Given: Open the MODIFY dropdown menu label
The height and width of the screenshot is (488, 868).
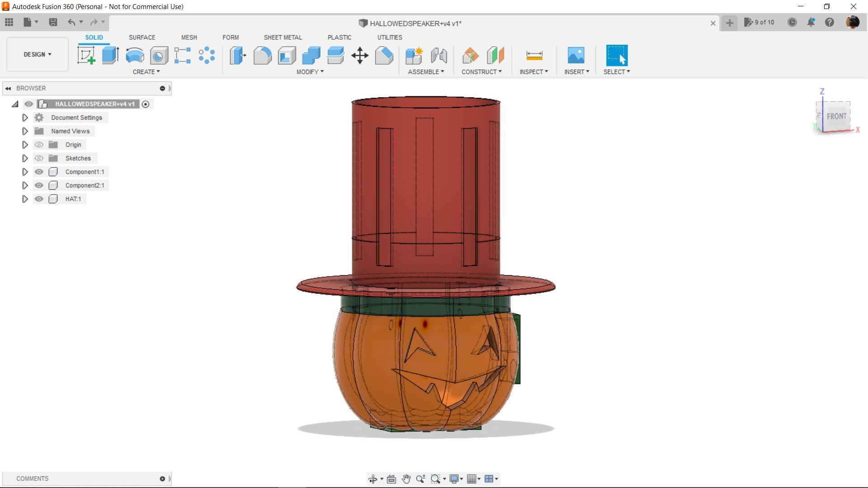Looking at the screenshot, I should [x=310, y=72].
